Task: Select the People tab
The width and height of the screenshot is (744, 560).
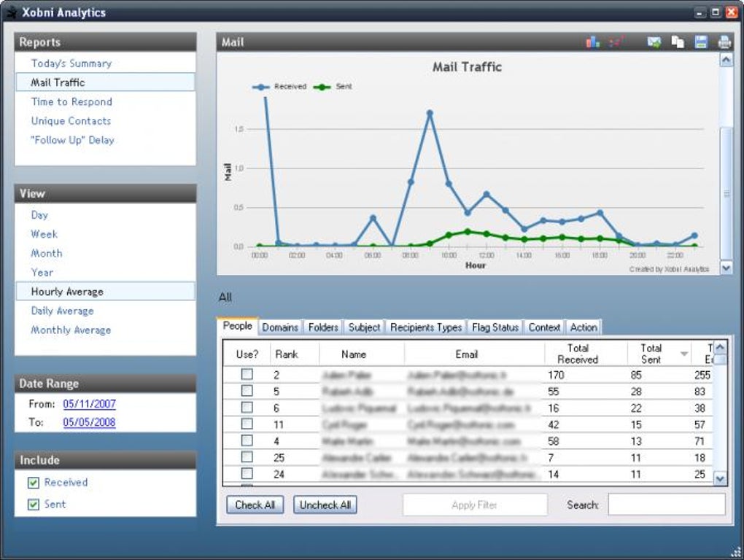Action: point(237,326)
